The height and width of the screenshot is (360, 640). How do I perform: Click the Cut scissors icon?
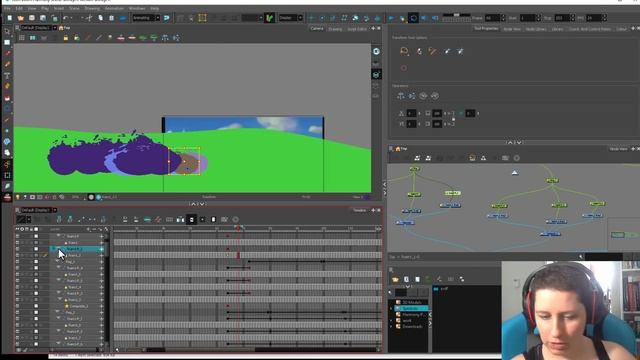89,18
